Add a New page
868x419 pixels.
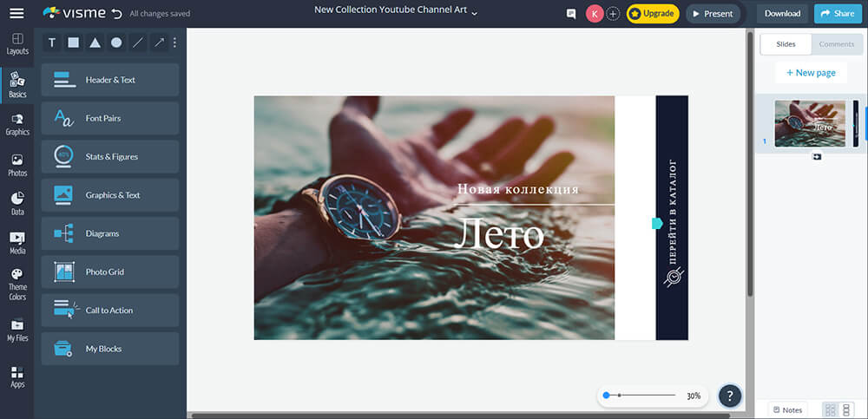click(811, 73)
